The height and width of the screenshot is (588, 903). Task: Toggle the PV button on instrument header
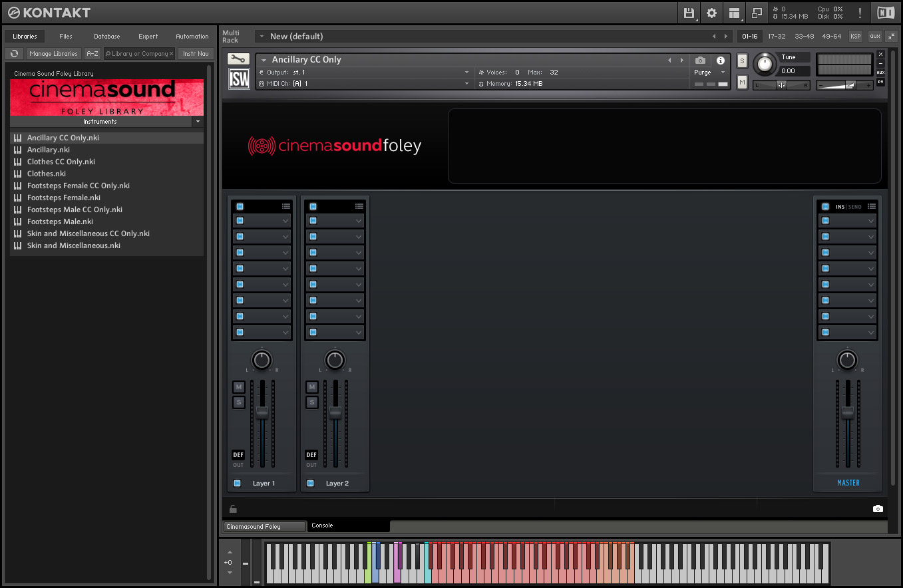point(880,82)
